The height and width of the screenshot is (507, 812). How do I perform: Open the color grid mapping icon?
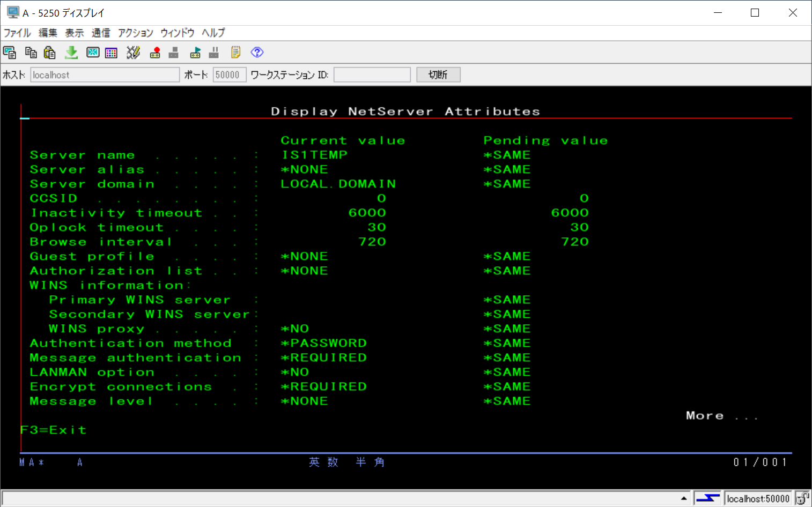[x=111, y=53]
